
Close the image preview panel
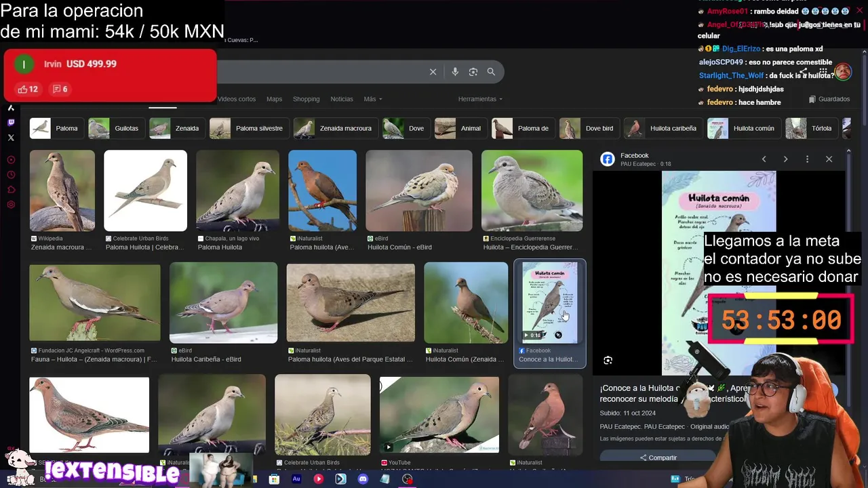[829, 159]
